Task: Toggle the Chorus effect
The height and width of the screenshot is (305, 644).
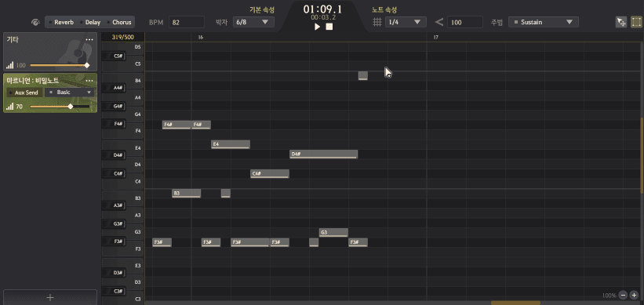Action: pos(119,22)
